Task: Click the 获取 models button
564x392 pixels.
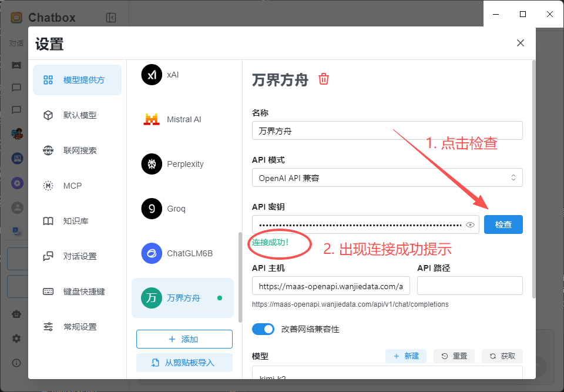Action: click(x=502, y=356)
